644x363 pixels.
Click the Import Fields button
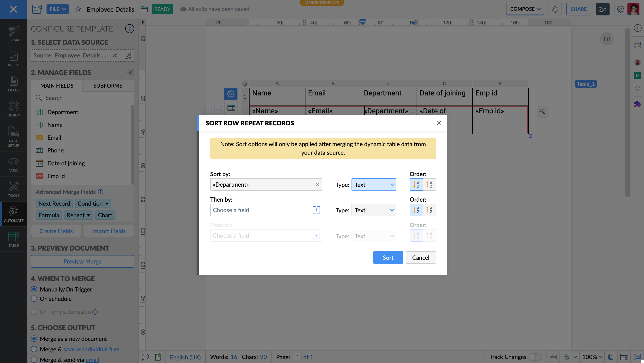[x=109, y=231]
